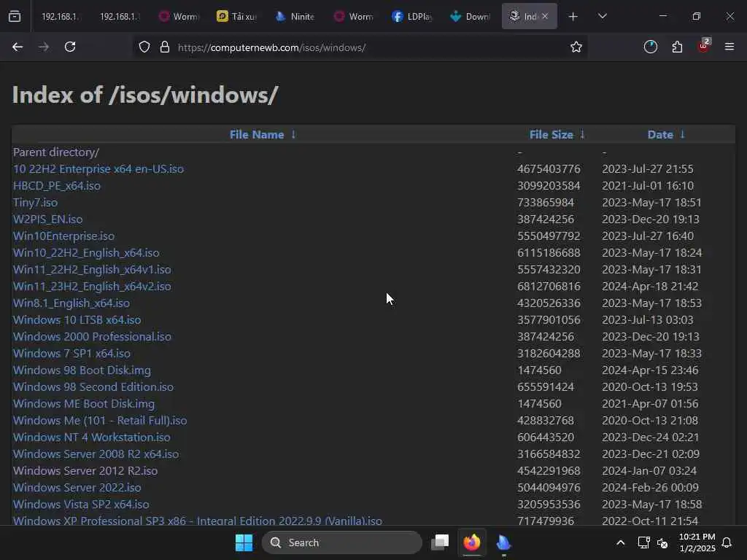747x560 pixels.
Task: Bookmark this page with the star
Action: [576, 47]
